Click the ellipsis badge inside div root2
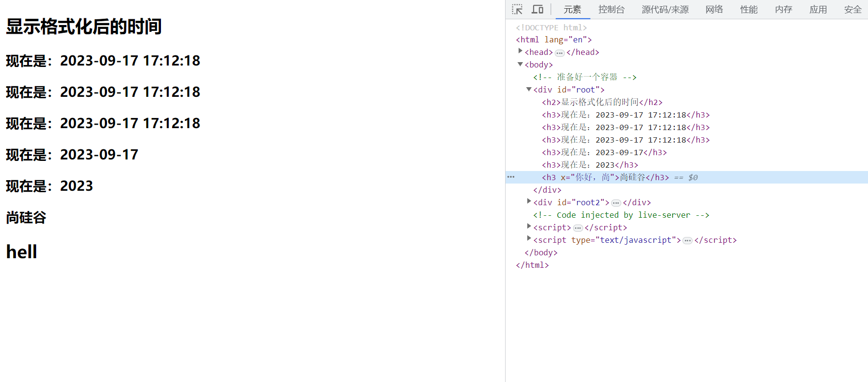868x382 pixels. coord(616,203)
